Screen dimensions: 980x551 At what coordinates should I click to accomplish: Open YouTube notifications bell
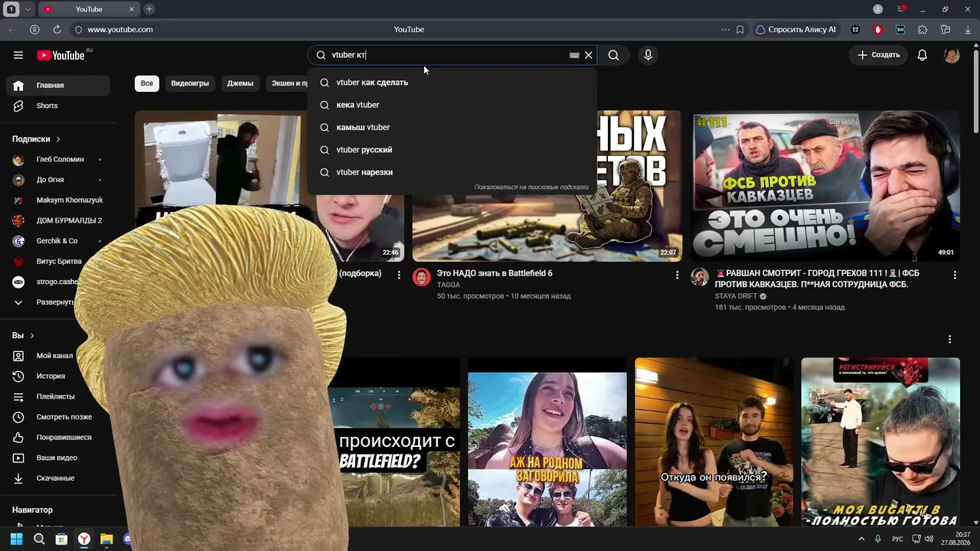point(923,55)
